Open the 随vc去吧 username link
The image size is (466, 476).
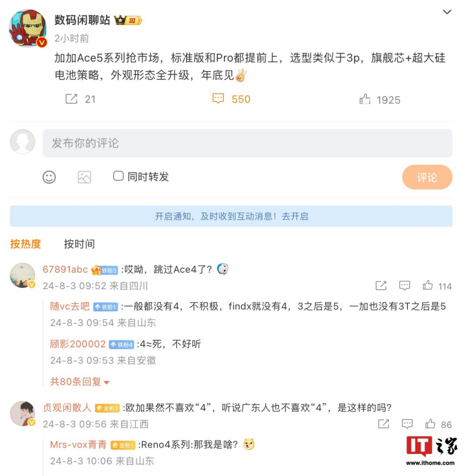[x=70, y=306]
